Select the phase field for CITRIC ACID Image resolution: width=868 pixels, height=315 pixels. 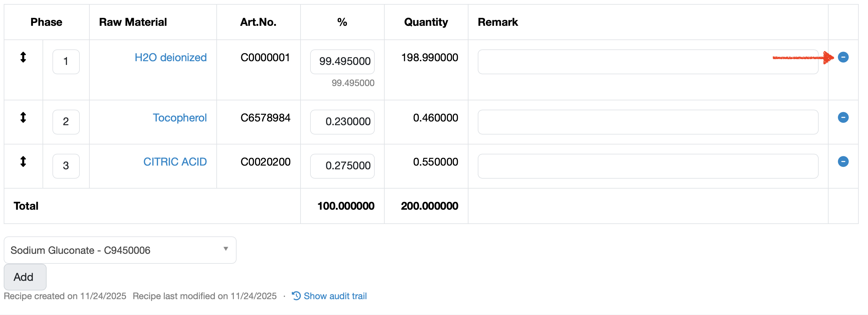[66, 166]
